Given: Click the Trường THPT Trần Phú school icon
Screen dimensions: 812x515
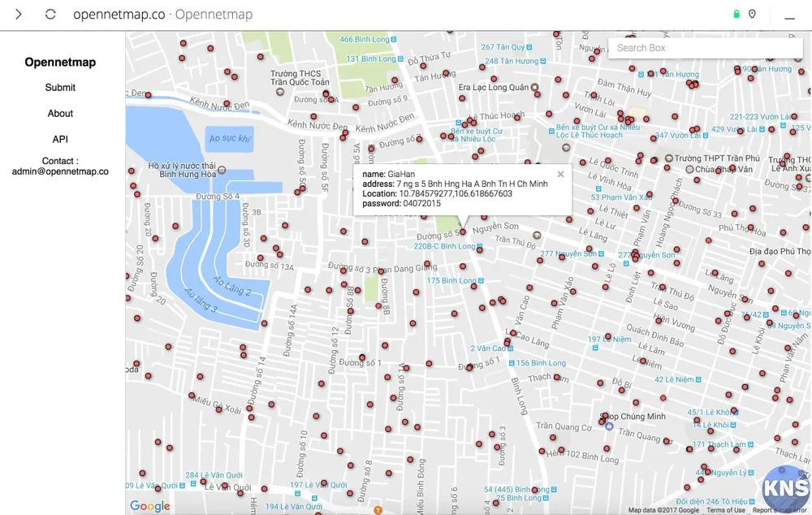Looking at the screenshot, I should click(668, 158).
